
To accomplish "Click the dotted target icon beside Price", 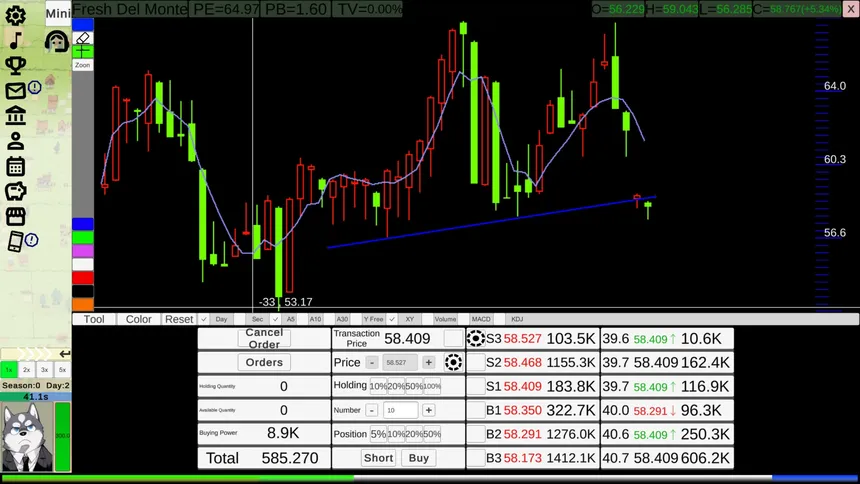I will point(453,362).
